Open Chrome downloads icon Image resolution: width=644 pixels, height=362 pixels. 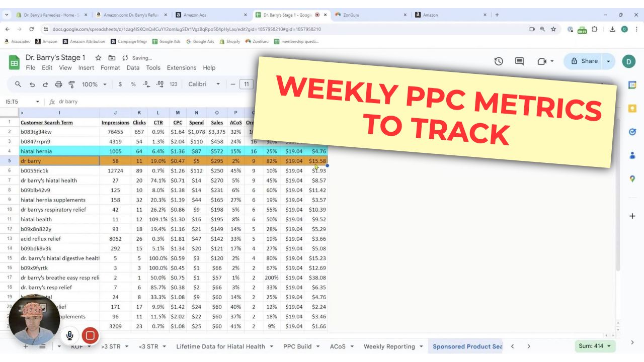click(x=612, y=29)
